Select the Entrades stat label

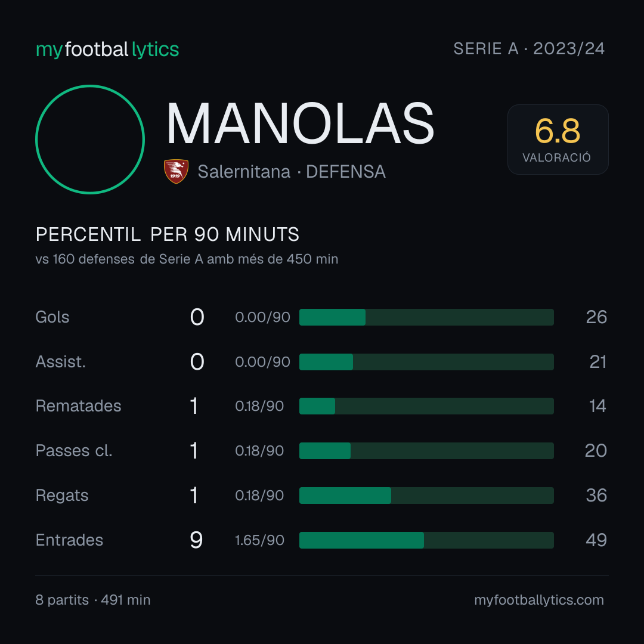tap(69, 540)
